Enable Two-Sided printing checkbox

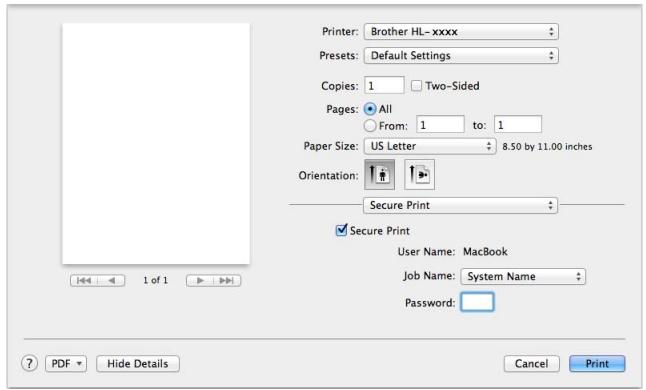417,86
